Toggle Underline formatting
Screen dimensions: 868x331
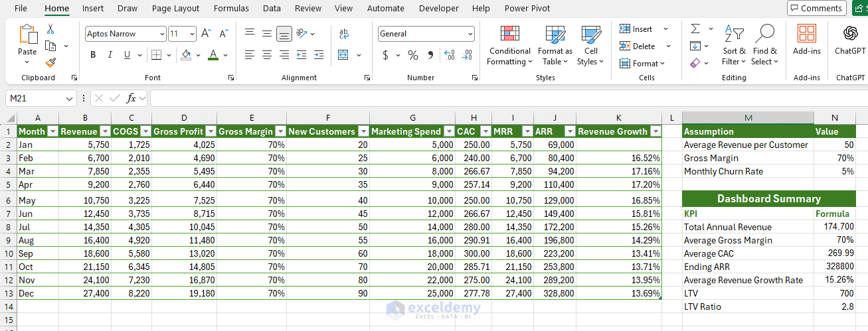coord(128,55)
